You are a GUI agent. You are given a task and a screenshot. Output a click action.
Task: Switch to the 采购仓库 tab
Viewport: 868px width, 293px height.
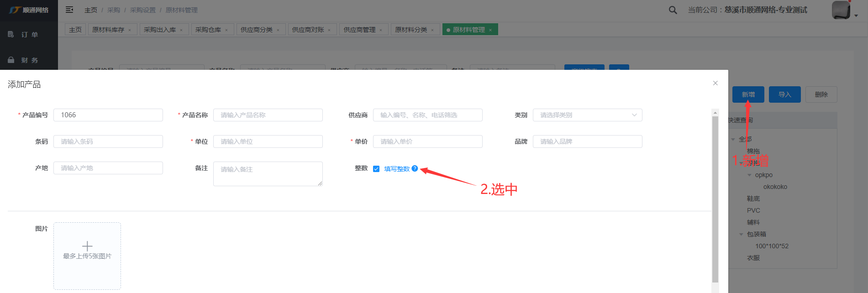208,30
